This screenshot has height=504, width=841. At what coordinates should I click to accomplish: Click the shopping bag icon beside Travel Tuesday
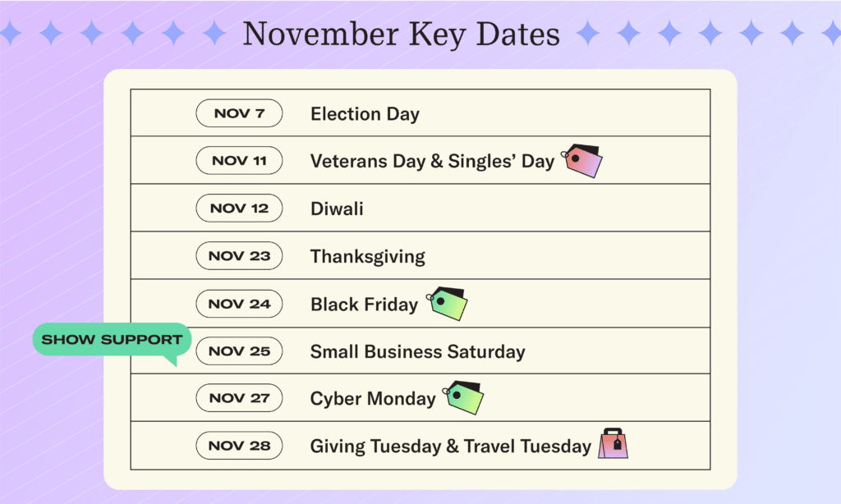click(613, 443)
